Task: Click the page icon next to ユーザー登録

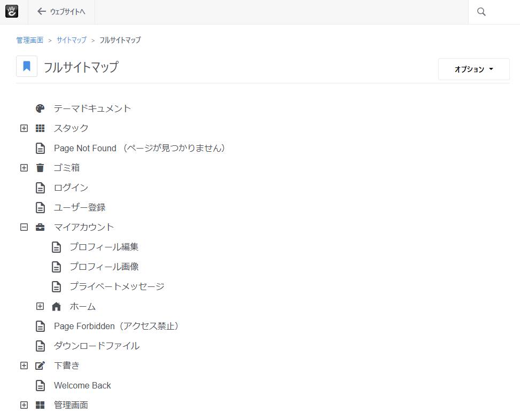Action: click(x=40, y=207)
